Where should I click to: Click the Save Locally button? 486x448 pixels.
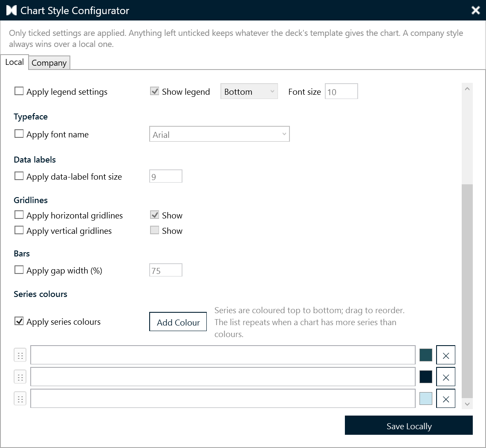409,425
